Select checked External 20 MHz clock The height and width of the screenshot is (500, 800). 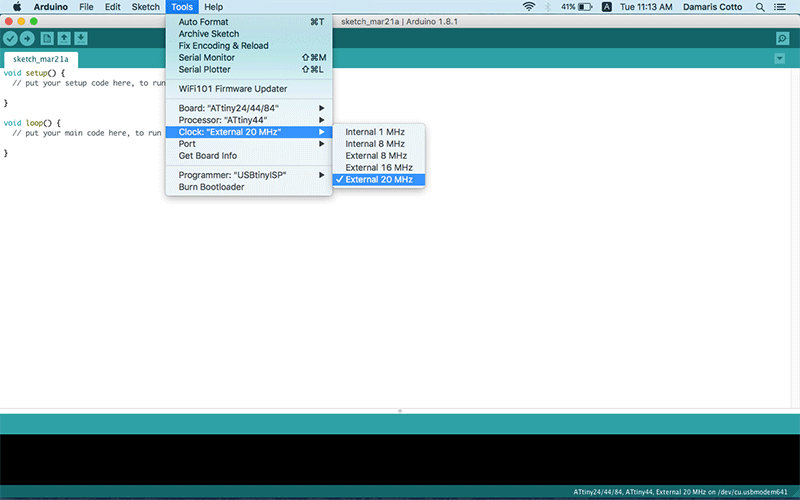coord(379,180)
